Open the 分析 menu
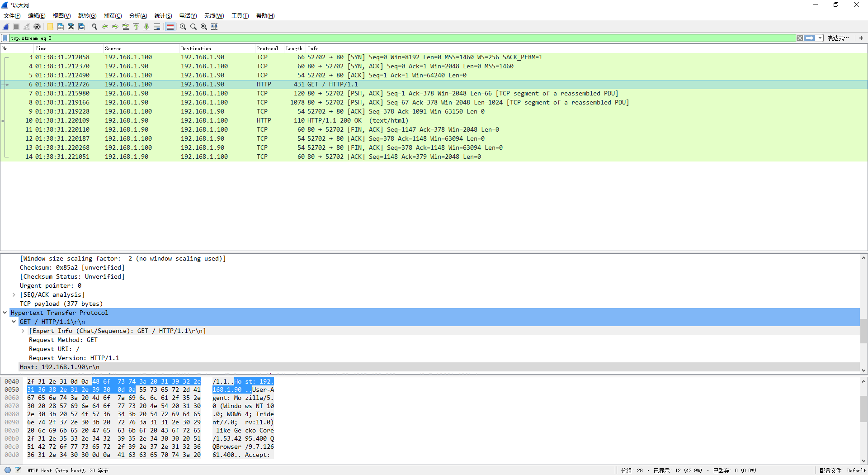The height and width of the screenshot is (475, 868). coord(138,16)
